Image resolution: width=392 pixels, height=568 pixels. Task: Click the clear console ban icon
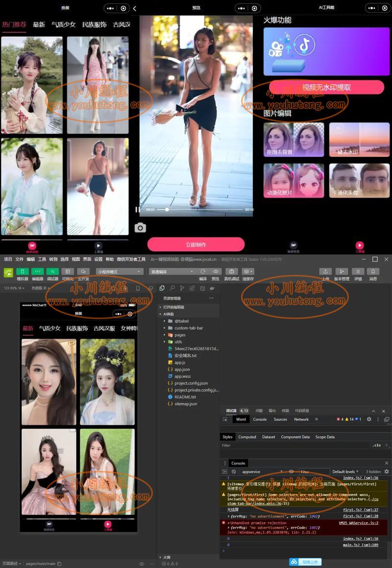(234, 471)
